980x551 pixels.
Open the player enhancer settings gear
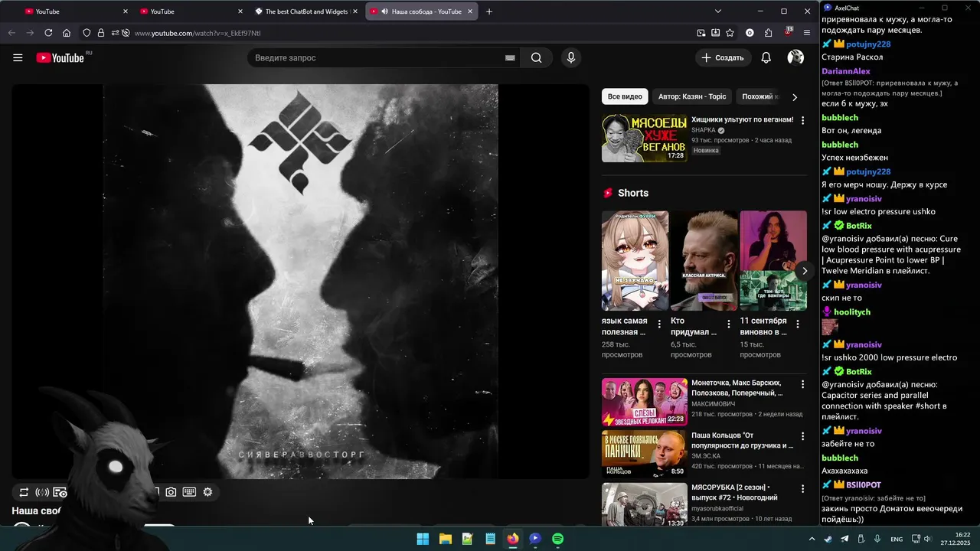(x=207, y=492)
